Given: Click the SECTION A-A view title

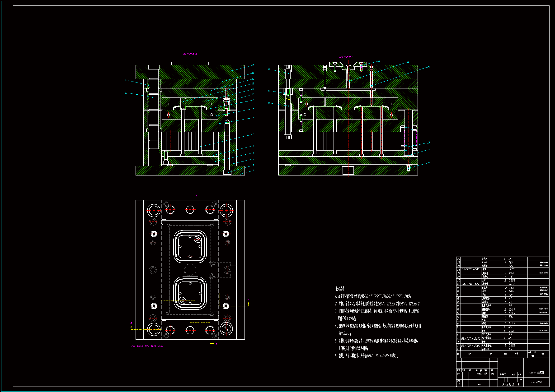Looking at the screenshot, I should (x=189, y=54).
